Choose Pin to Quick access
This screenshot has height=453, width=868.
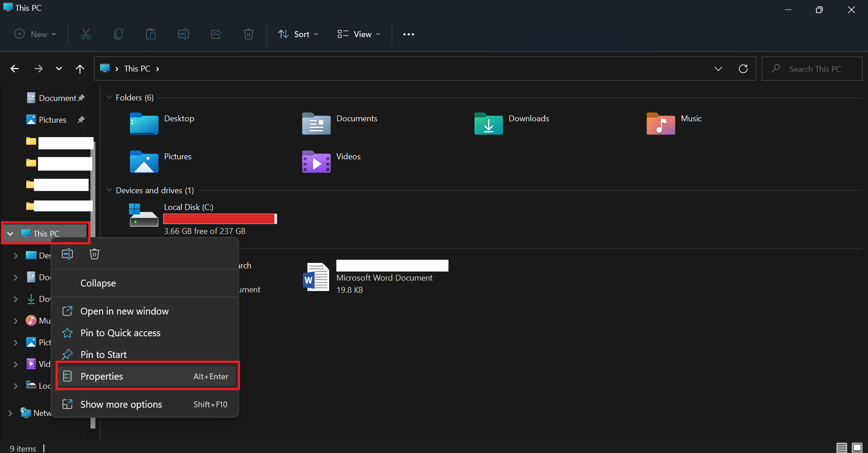[x=120, y=333]
